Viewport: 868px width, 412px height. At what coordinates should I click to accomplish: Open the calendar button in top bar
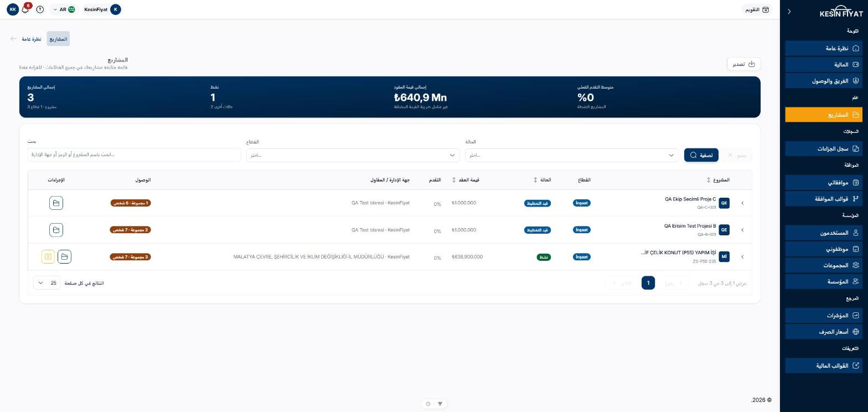click(x=758, y=9)
